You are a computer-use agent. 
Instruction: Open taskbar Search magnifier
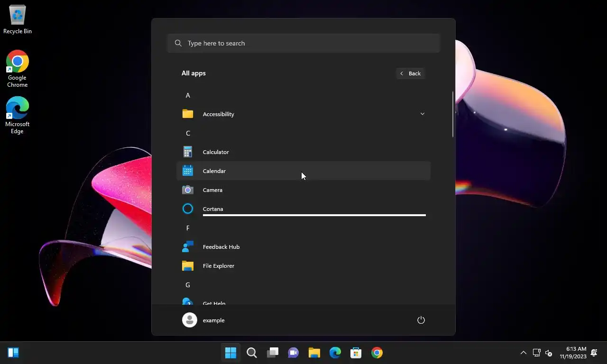click(252, 353)
